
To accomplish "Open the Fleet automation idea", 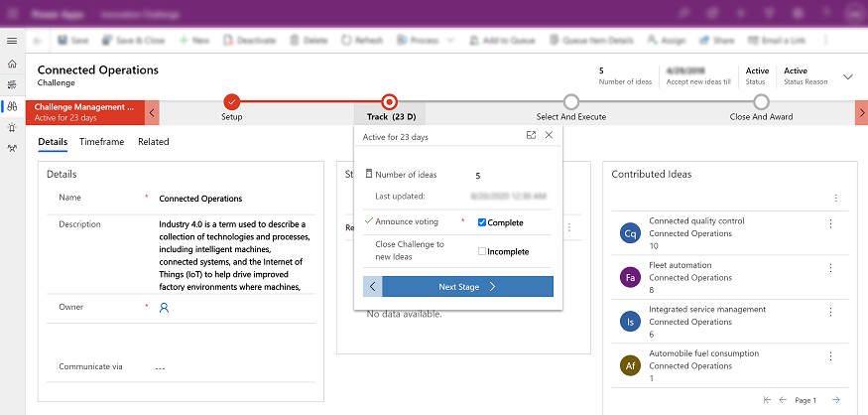I will point(680,265).
